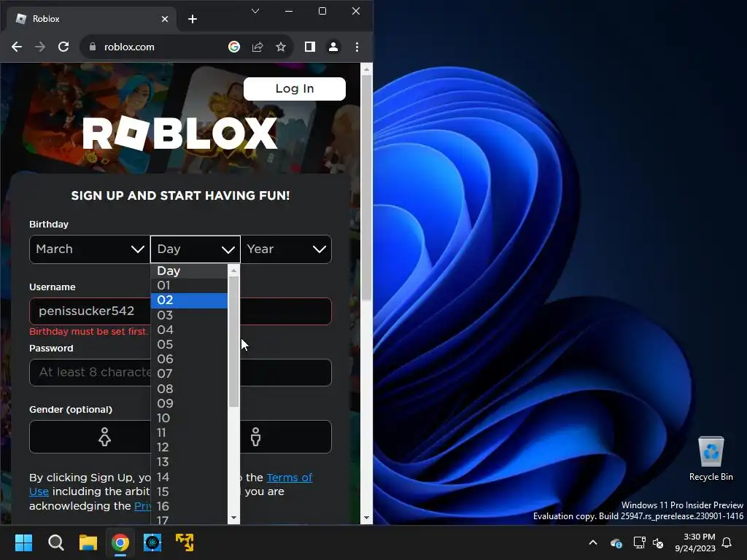747x560 pixels.
Task: Select day 11 from the list
Action: pos(189,433)
